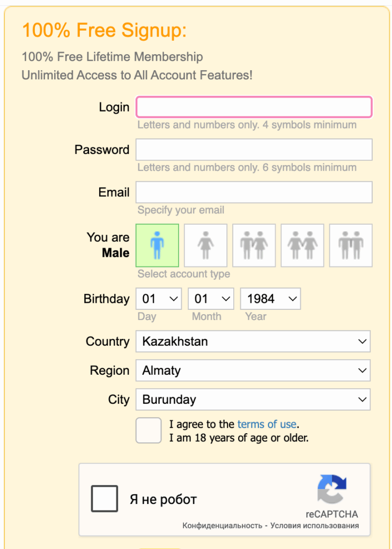Image resolution: width=392 pixels, height=549 pixels.
Task: Open the birthday Day dropdown
Action: pos(159,299)
